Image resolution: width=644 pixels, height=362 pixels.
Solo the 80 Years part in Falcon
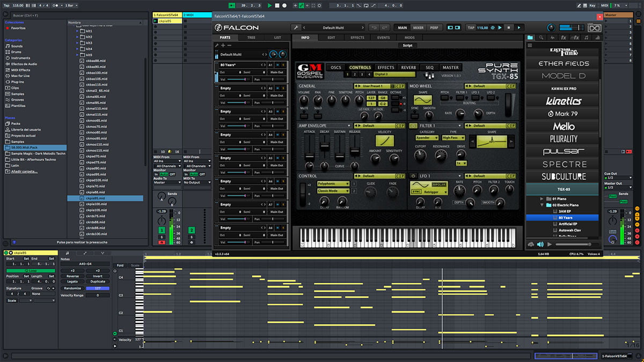point(284,64)
